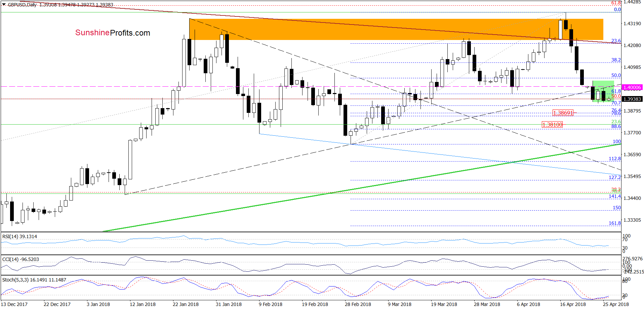
Task: Select the Stoch(5,3,3) indicator label
Action: [34, 280]
